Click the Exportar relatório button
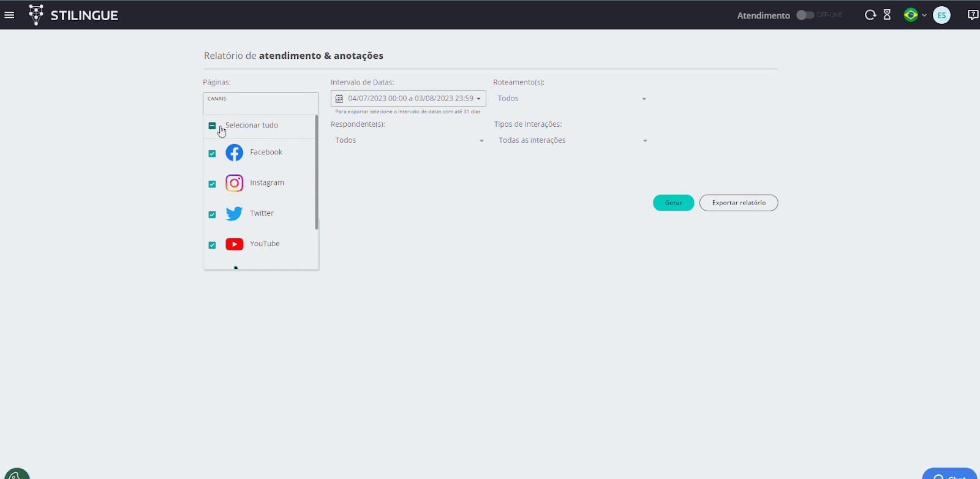980x479 pixels. [739, 203]
